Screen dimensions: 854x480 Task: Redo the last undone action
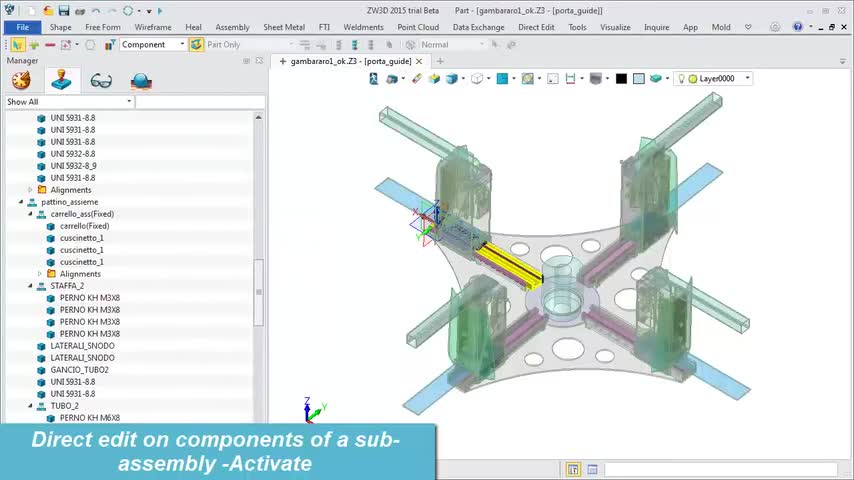pos(112,11)
